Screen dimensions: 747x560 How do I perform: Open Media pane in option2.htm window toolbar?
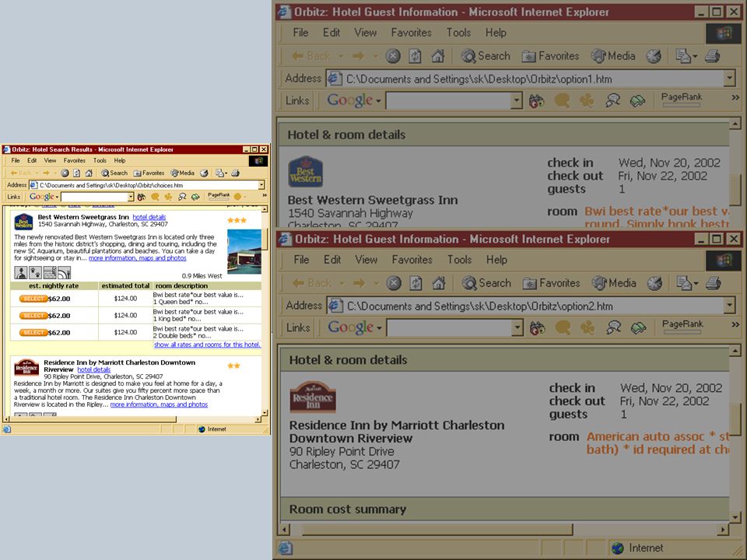coord(614,283)
